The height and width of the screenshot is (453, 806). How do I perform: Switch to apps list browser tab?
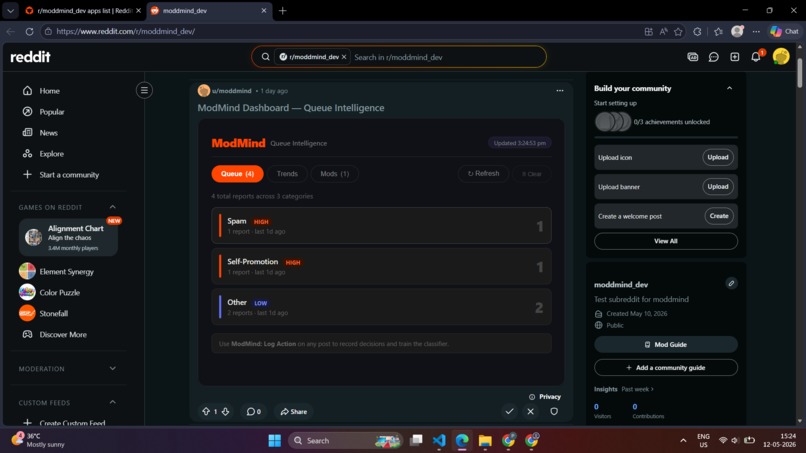(83, 10)
